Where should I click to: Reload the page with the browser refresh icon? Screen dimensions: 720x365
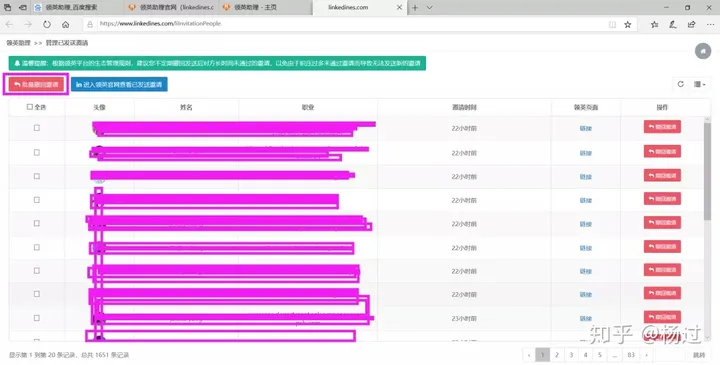coord(47,24)
